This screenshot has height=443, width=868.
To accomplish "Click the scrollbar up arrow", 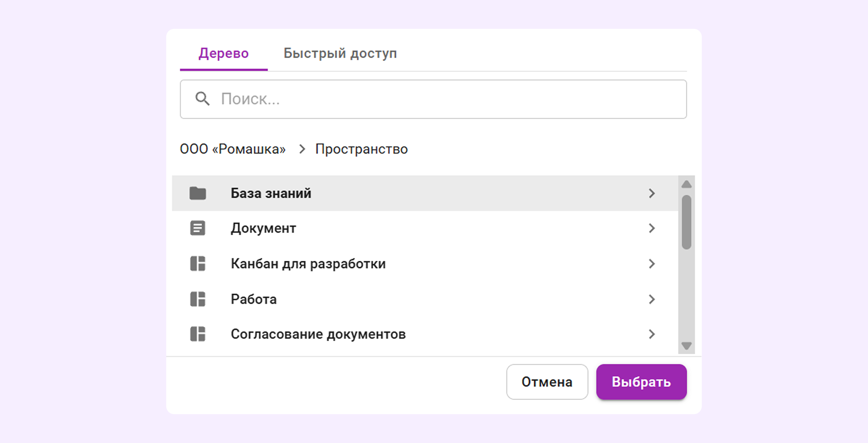I will coord(686,184).
